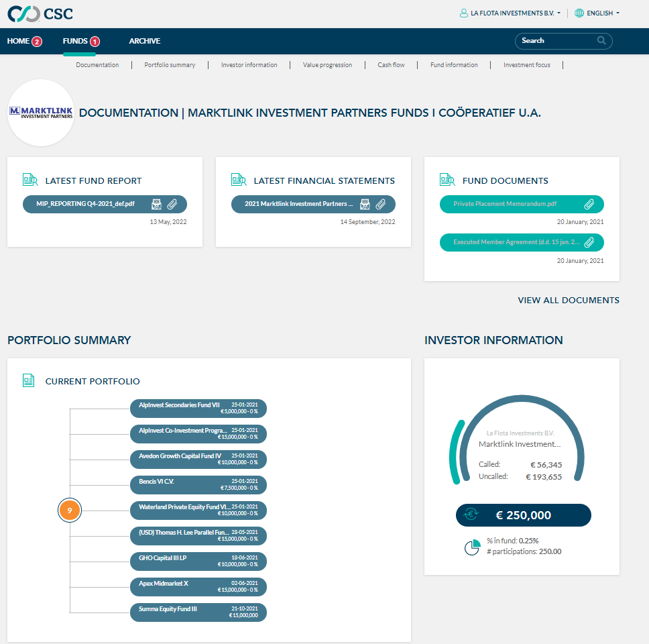Image resolution: width=649 pixels, height=644 pixels.
Task: Click the user profile icon
Action: tap(463, 13)
